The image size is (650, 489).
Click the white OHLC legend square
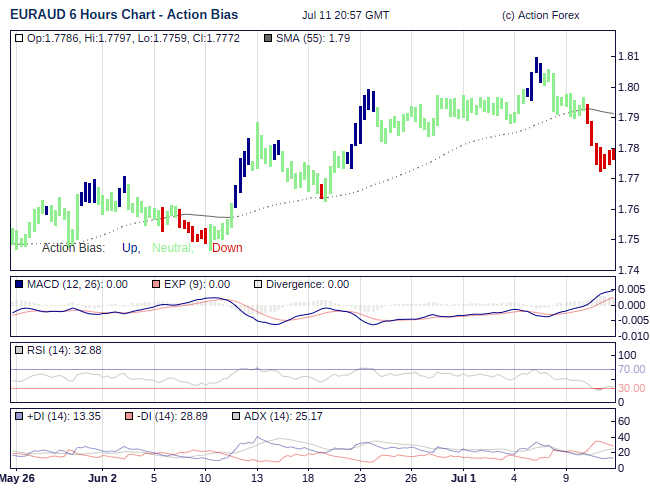point(20,38)
